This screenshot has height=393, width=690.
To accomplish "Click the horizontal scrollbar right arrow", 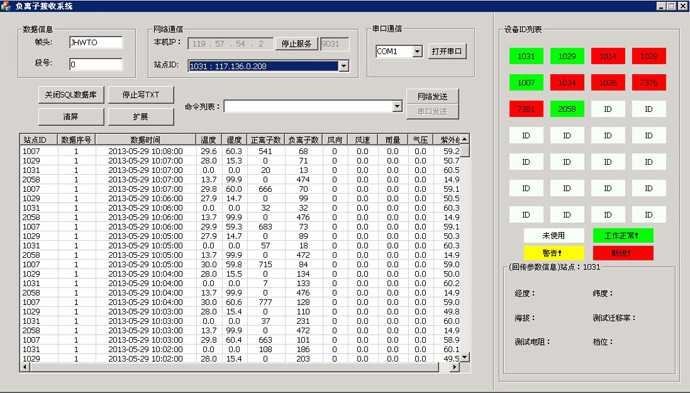I will coord(455,367).
